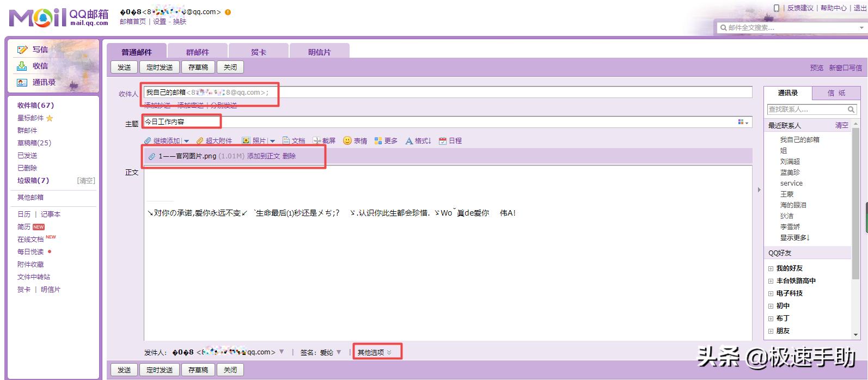868x380 pixels.
Task: Click the 照片 photo icon
Action: click(x=246, y=140)
